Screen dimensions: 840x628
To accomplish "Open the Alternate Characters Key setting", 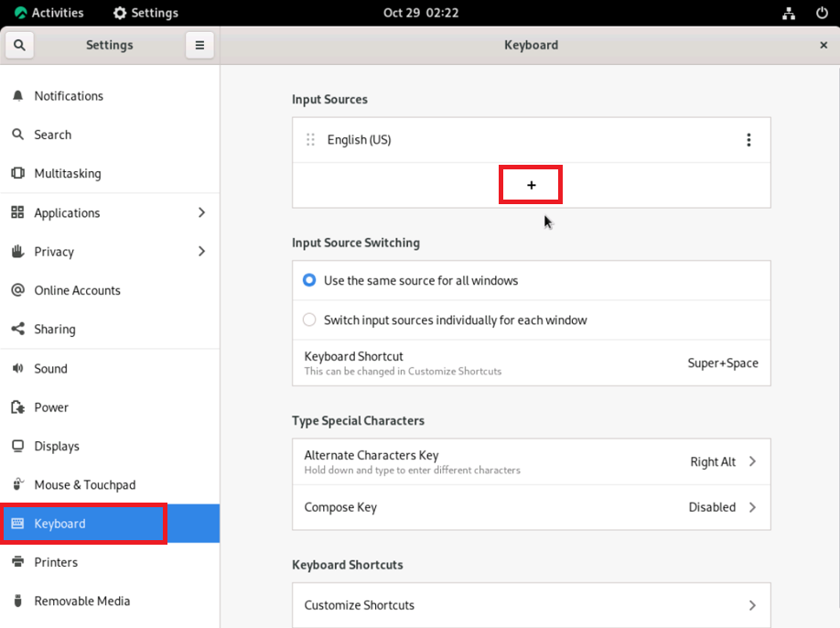I will [x=531, y=461].
